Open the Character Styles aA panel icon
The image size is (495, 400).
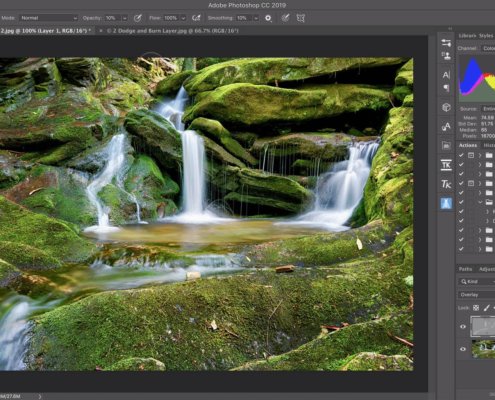click(446, 126)
